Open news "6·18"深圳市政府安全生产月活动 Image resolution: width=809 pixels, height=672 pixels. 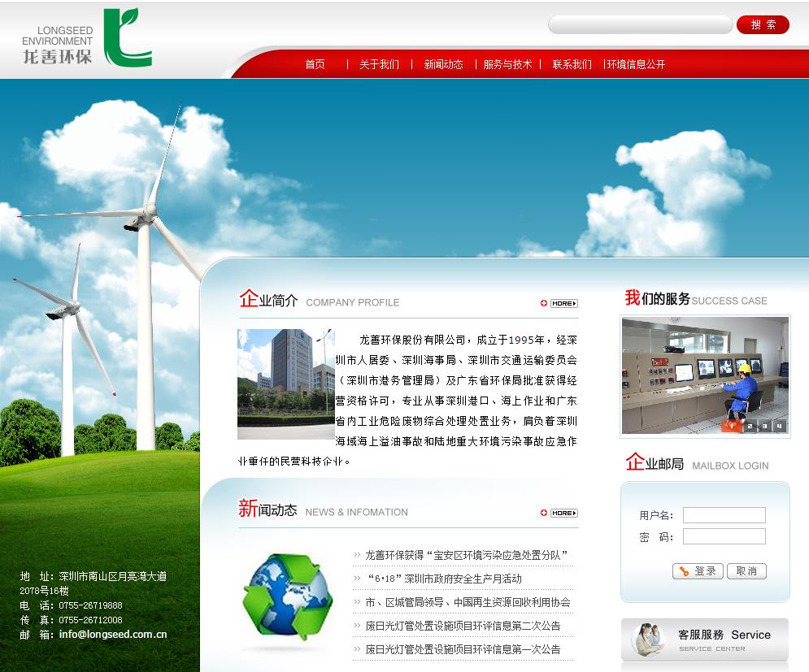[x=444, y=579]
